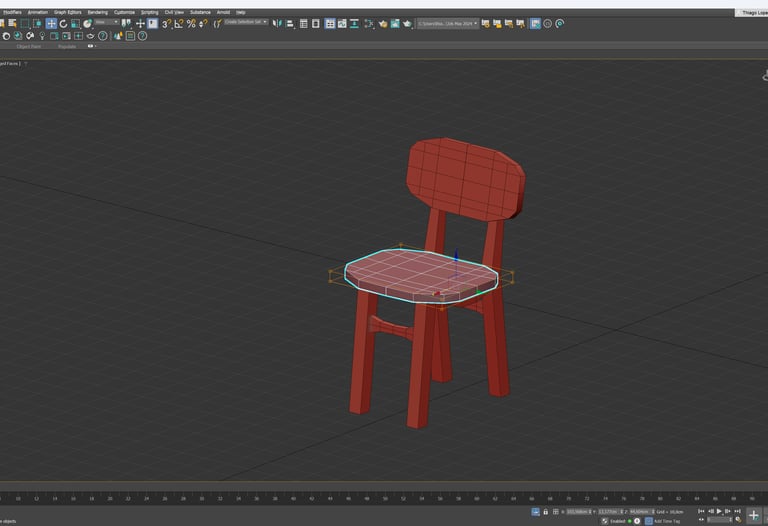Activate the Select and Rotate tool
This screenshot has height=526, width=768.
tap(63, 23)
